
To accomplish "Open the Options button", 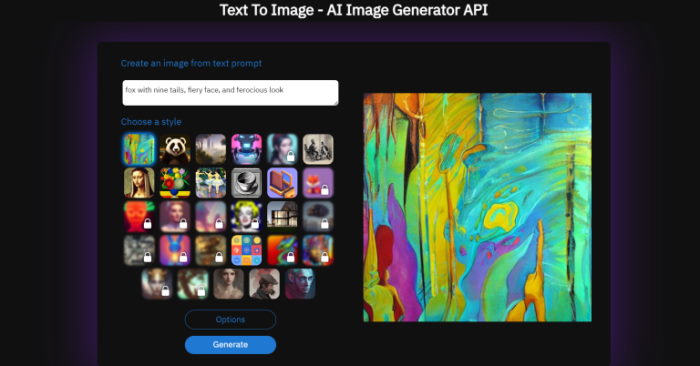I will 230,320.
